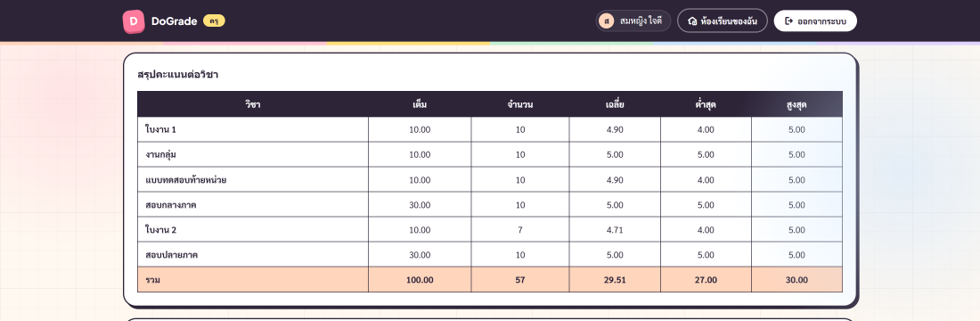Click the total full score 100.00
This screenshot has height=321, width=980.
pos(420,280)
